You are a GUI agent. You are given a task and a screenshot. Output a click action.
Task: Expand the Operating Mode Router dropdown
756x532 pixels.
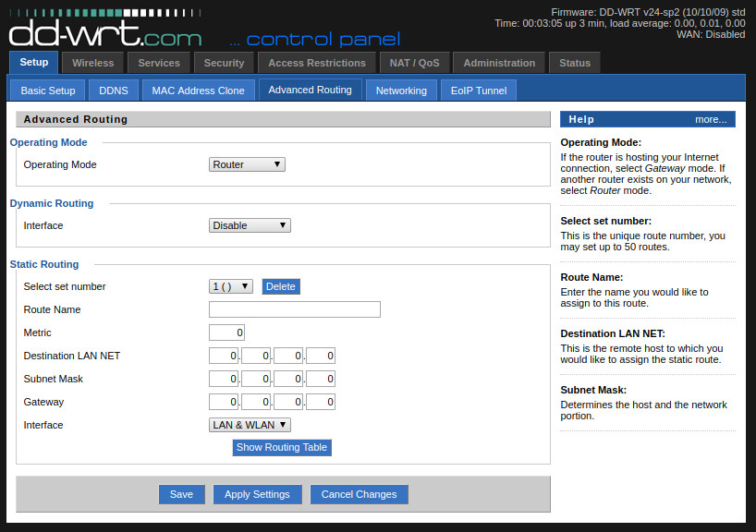click(247, 164)
